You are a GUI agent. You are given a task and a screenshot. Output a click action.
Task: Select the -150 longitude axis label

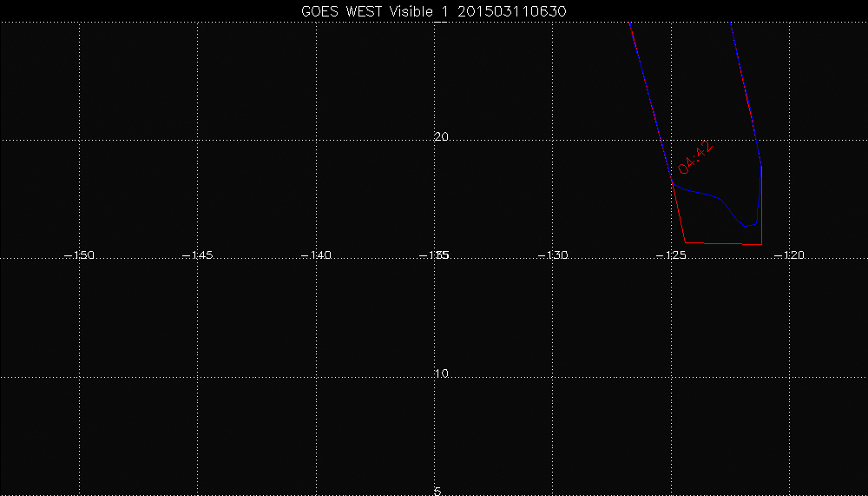[80, 255]
